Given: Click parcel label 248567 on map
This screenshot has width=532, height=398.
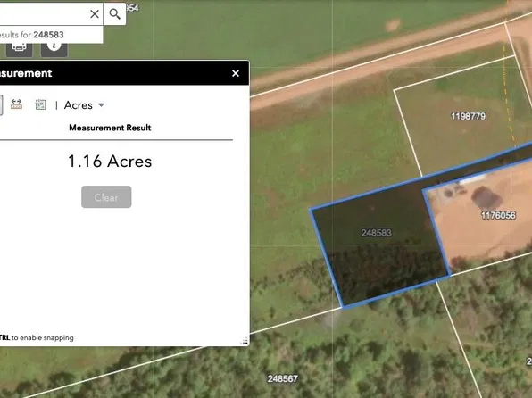Looking at the screenshot, I should pos(283,378).
